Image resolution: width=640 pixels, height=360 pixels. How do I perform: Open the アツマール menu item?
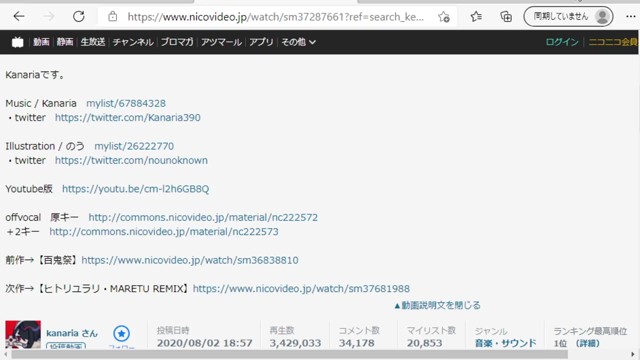coord(221,42)
